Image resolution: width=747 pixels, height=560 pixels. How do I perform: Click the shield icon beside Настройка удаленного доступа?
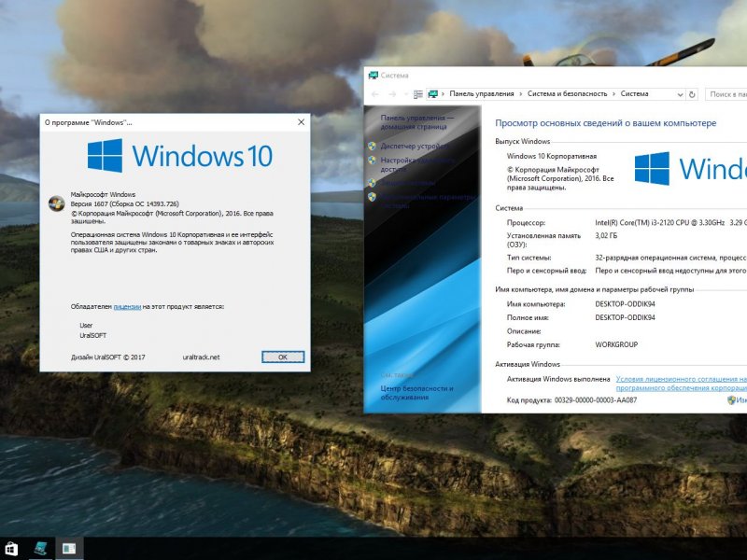click(x=372, y=160)
